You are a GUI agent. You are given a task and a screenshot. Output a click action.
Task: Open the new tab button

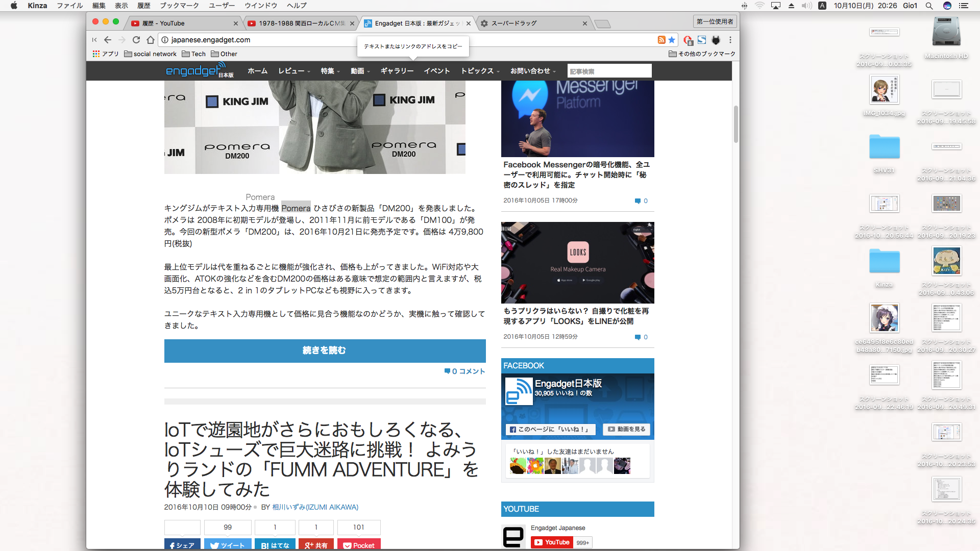point(602,23)
